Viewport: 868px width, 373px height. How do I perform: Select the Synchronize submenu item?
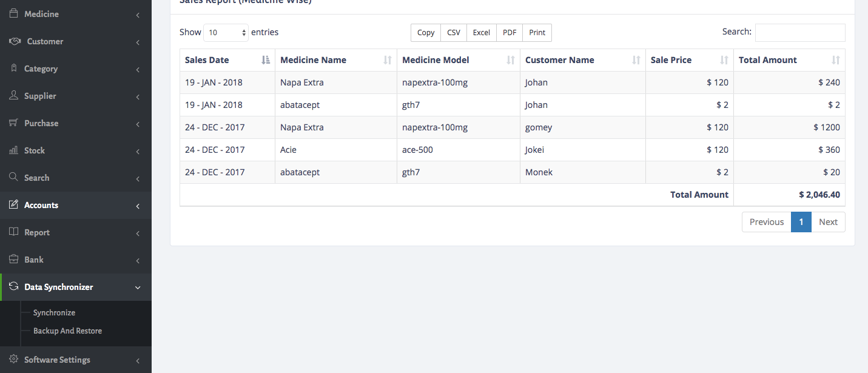[54, 312]
